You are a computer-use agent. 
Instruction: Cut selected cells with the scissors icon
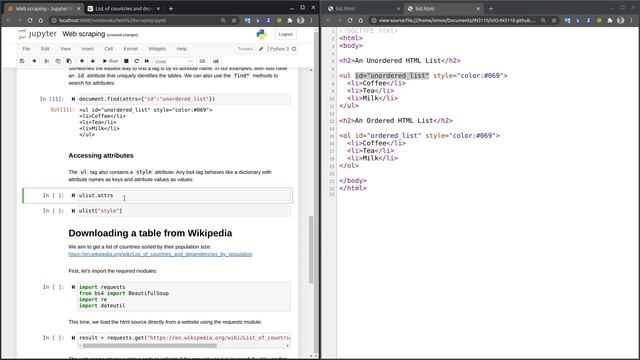47,61
